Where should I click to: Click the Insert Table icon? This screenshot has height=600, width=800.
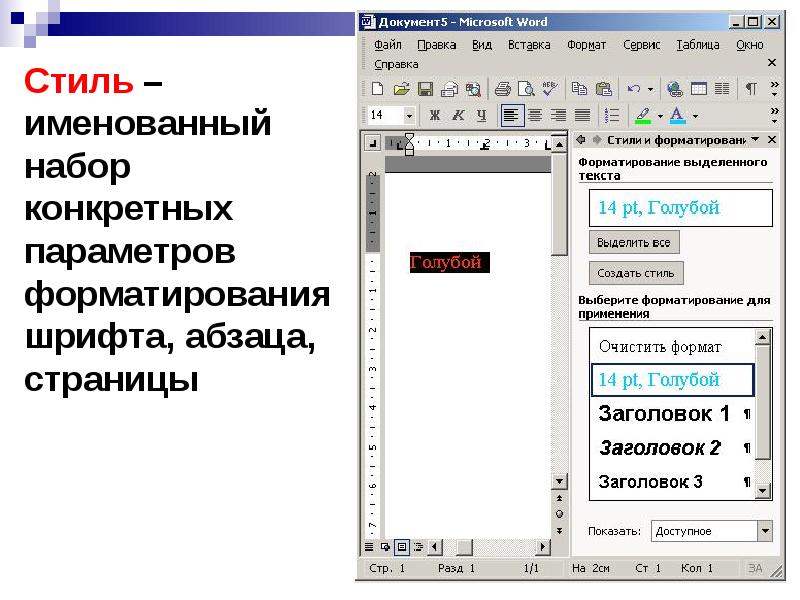point(699,89)
